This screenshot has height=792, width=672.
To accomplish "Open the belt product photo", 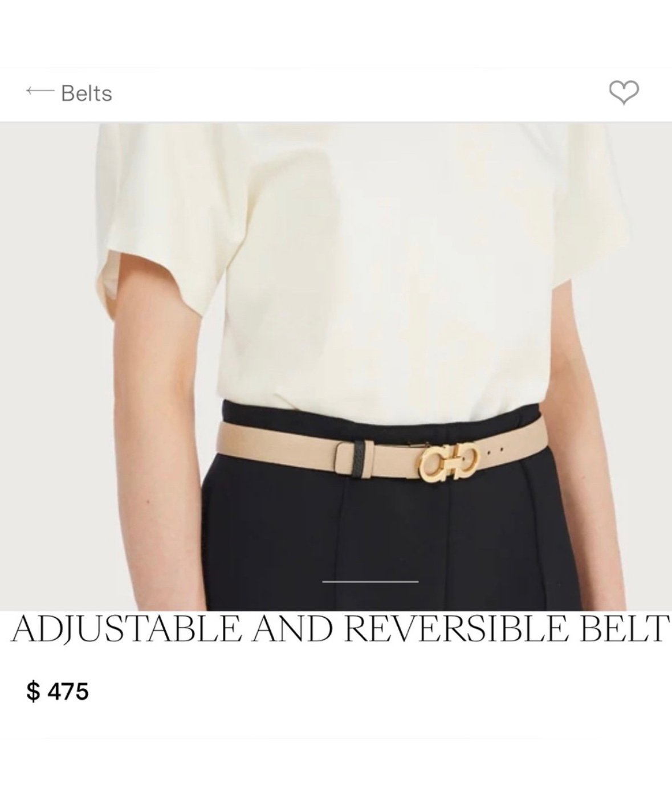I will (336, 366).
